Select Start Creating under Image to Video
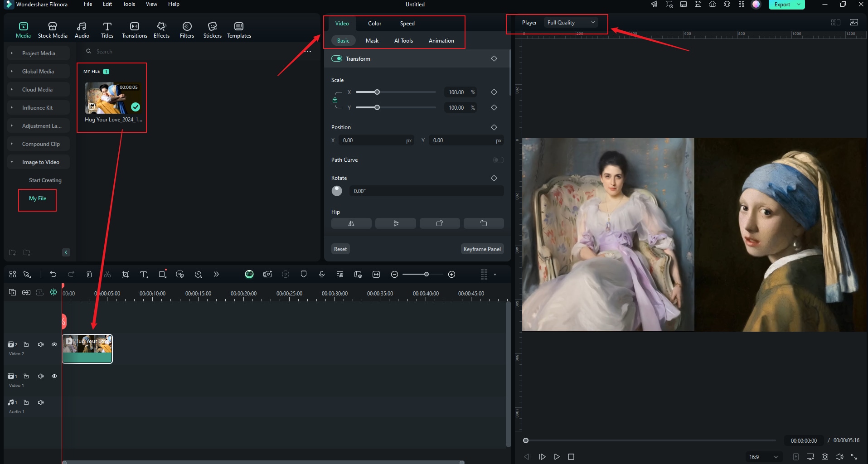The width and height of the screenshot is (868, 464). 45,180
